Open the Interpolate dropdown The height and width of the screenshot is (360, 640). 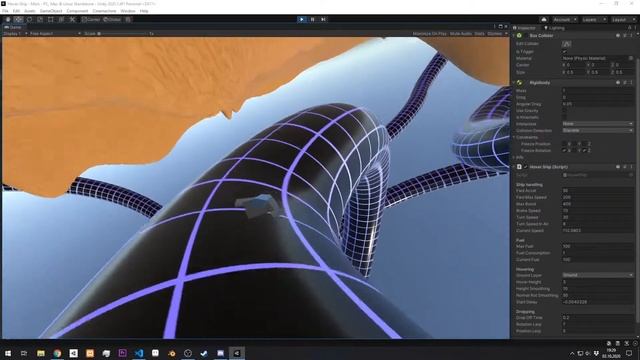(598, 124)
